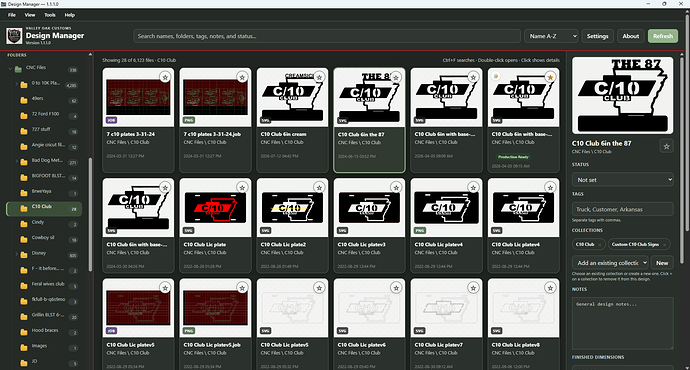
Task: Click the Images folder icon
Action: tap(24, 348)
